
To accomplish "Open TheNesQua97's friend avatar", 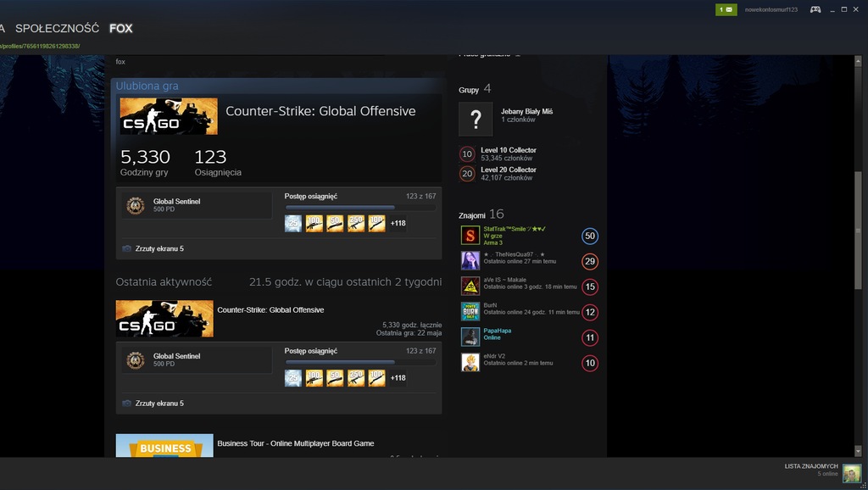I will coord(470,260).
